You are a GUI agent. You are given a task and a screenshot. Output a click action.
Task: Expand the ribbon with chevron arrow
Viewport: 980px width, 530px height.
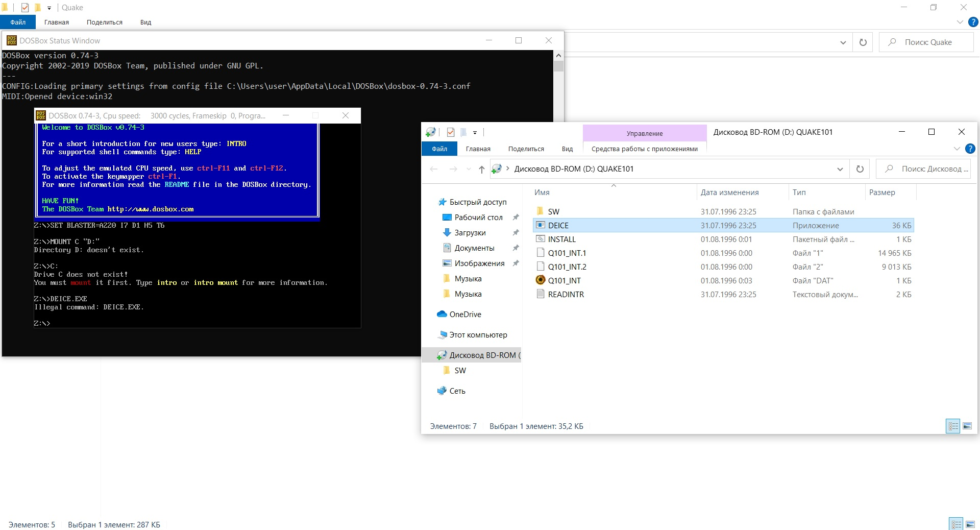tap(957, 149)
